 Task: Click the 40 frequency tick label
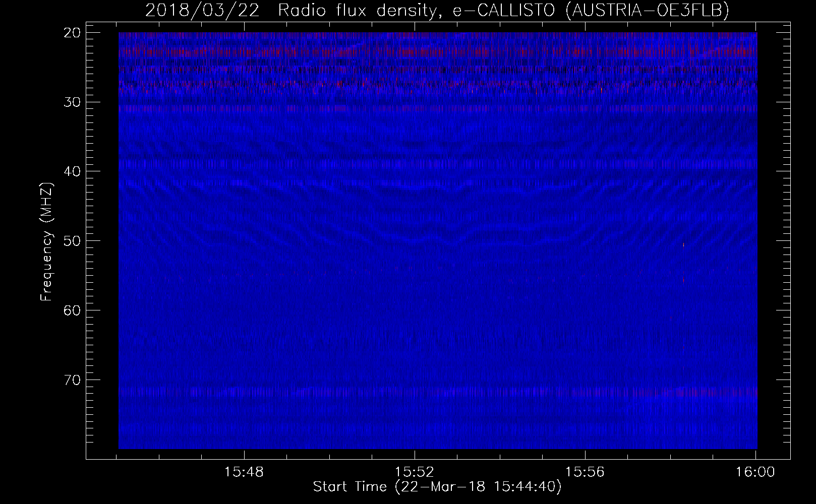73,171
